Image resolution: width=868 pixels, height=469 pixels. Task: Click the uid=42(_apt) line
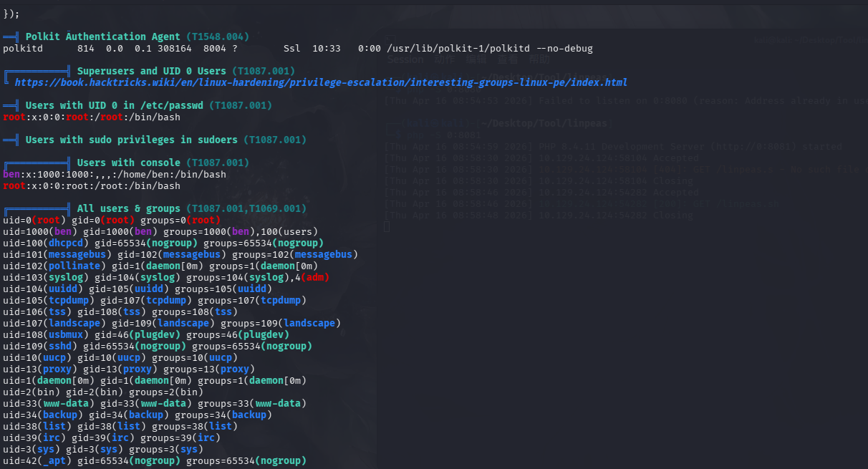point(154,461)
